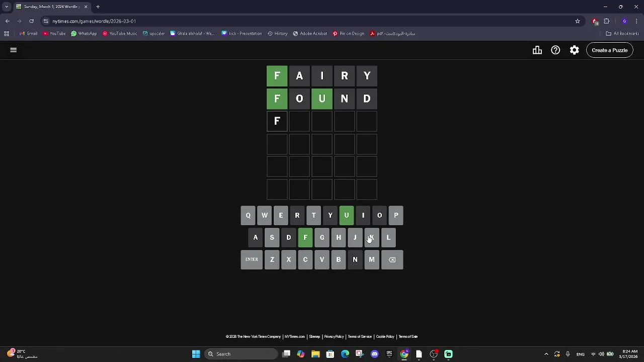Tap the M key on the keyboard

coord(372,260)
